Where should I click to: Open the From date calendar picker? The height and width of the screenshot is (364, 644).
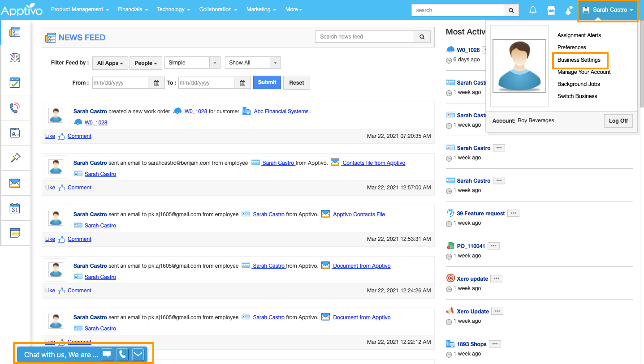(156, 83)
